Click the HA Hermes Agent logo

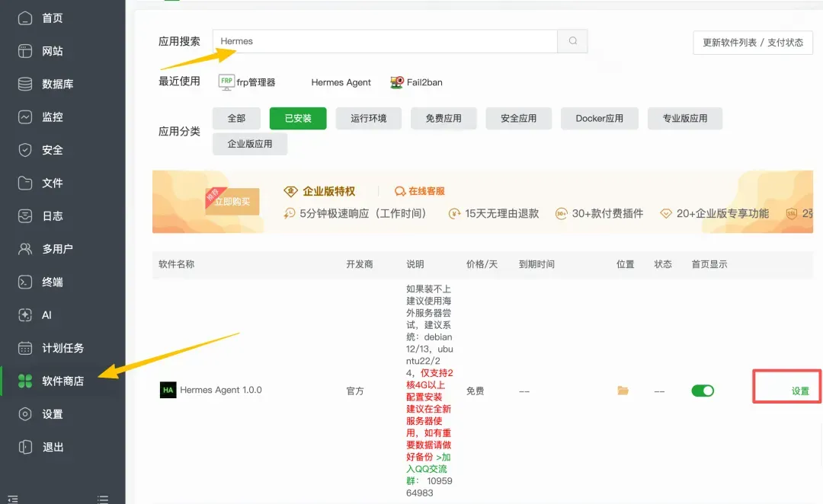[168, 390]
